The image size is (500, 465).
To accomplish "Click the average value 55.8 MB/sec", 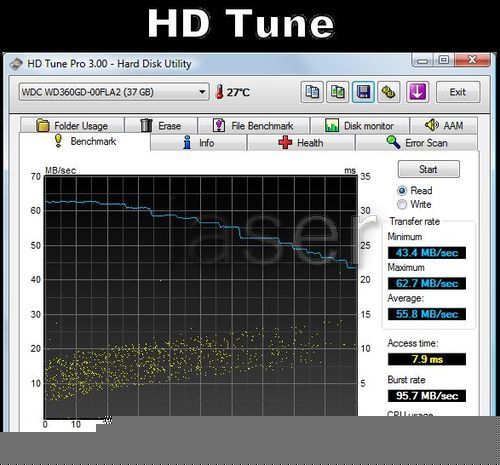I will click(427, 314).
